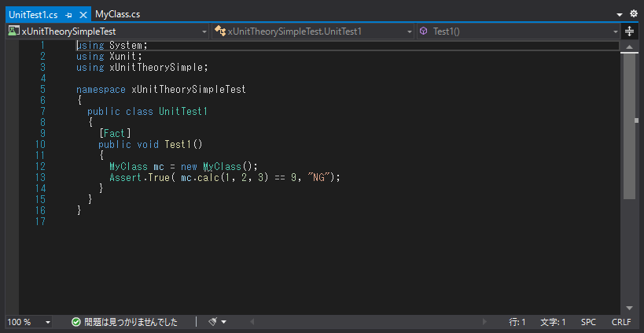Click the namespace xUnitTheorySimpleTest declaration
This screenshot has width=644, height=333.
(161, 89)
